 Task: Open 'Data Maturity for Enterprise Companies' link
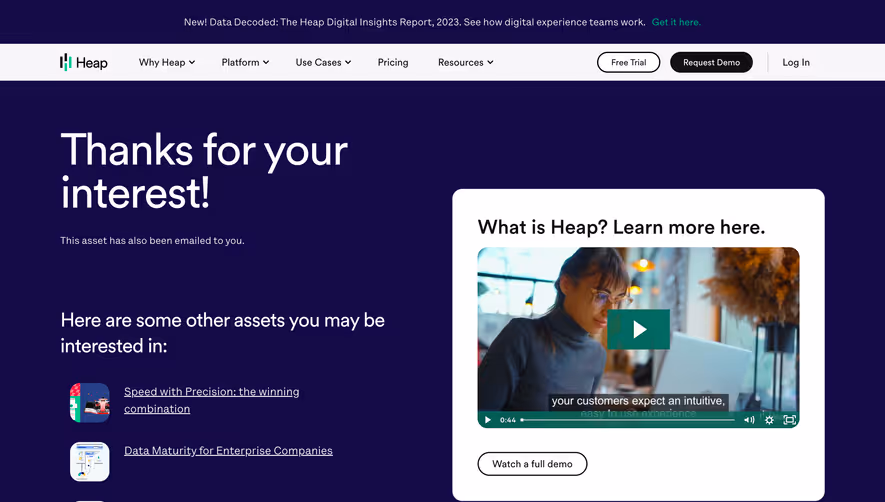point(228,451)
